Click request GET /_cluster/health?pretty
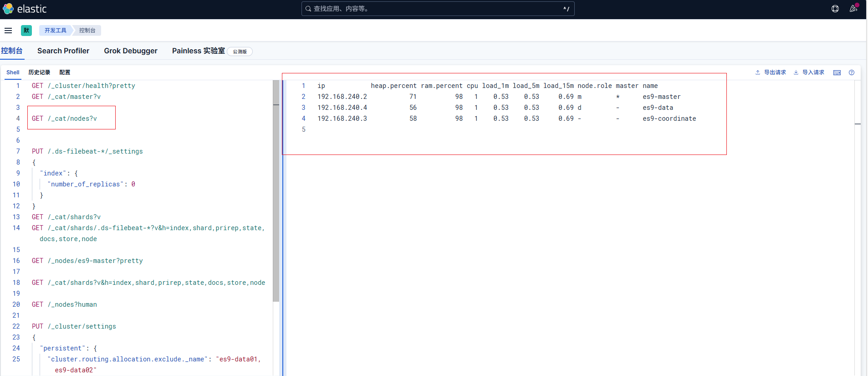Screen dimensions: 868x376 [x=83, y=86]
